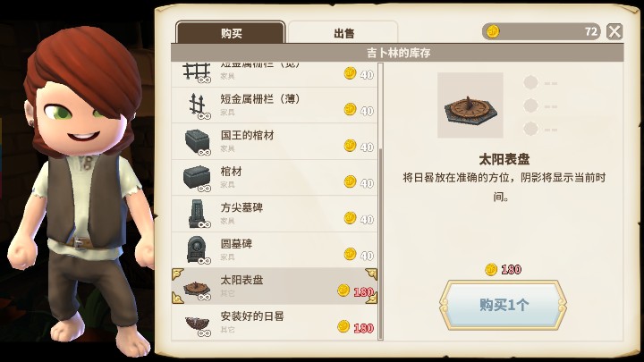
Task: Switch to the 出售 tab
Action: click(x=343, y=32)
